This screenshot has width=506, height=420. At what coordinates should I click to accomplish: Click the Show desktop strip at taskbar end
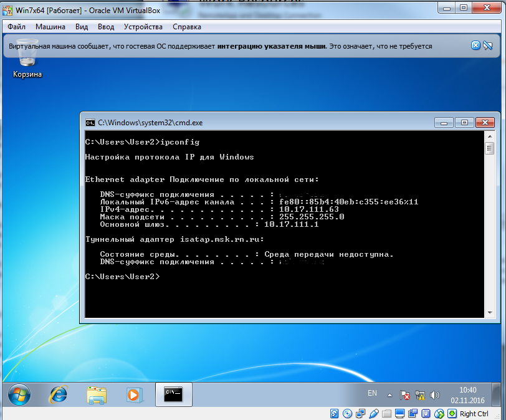(x=497, y=394)
